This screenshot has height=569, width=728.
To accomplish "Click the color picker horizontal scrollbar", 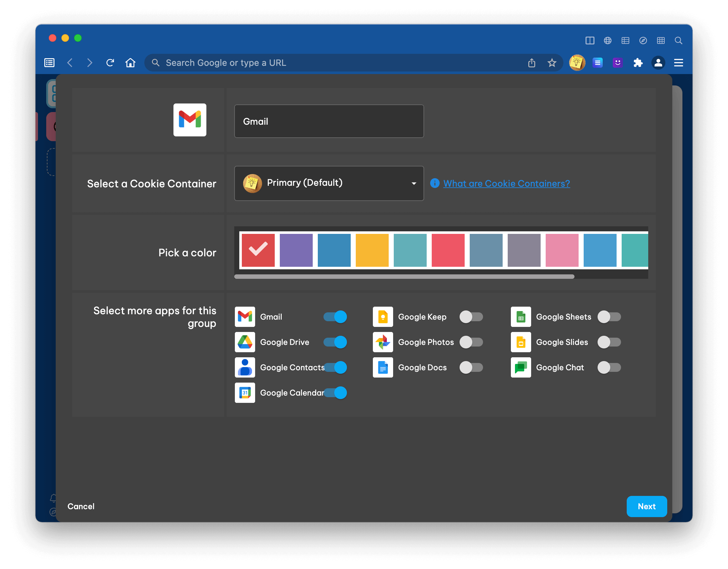I will tap(404, 276).
